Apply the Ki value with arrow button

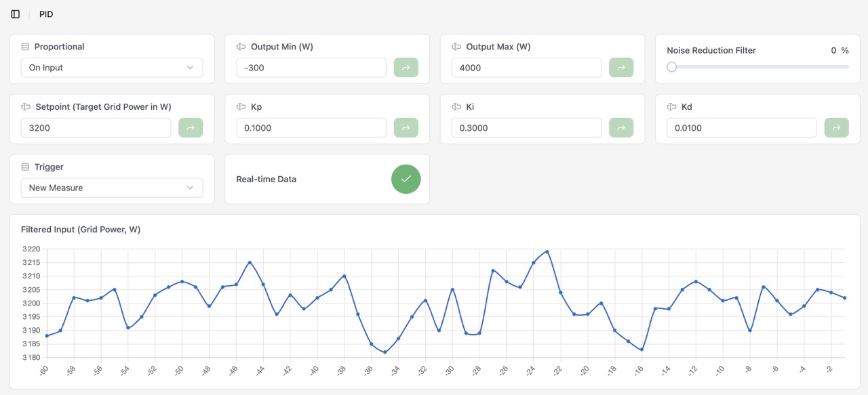click(x=621, y=128)
